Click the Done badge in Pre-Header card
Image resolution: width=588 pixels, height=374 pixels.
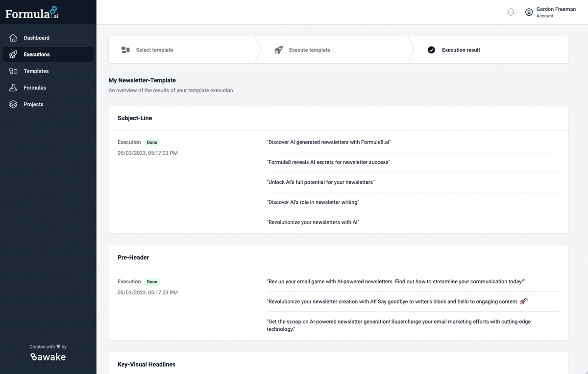point(152,281)
